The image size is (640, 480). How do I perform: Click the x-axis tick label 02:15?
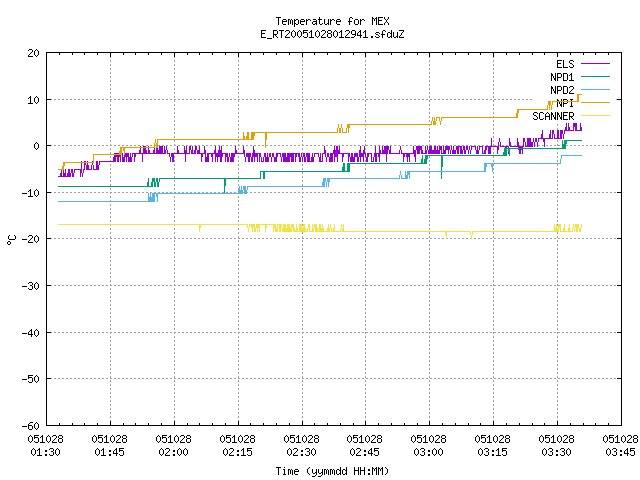point(238,452)
